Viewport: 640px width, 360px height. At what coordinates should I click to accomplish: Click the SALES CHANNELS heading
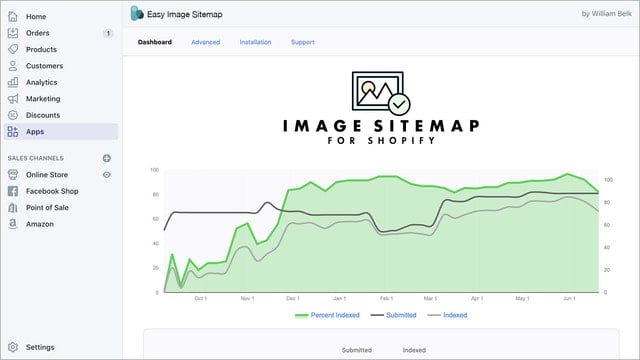[36, 158]
